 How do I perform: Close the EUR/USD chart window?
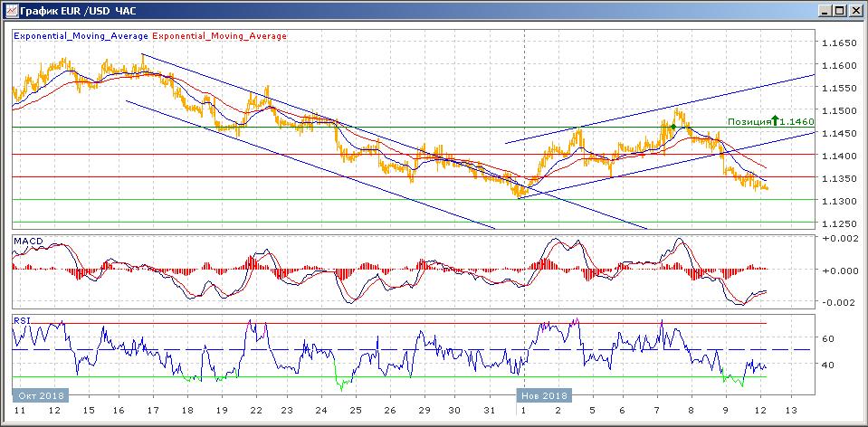[854, 11]
